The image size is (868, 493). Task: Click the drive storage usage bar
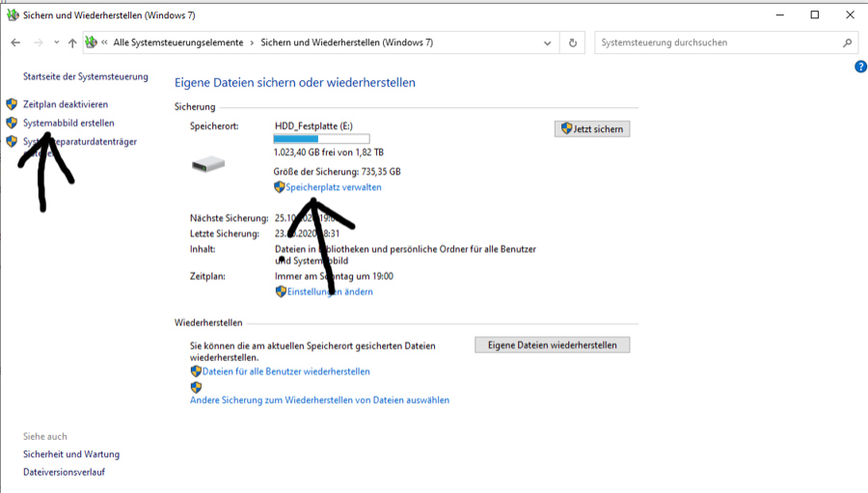point(321,139)
